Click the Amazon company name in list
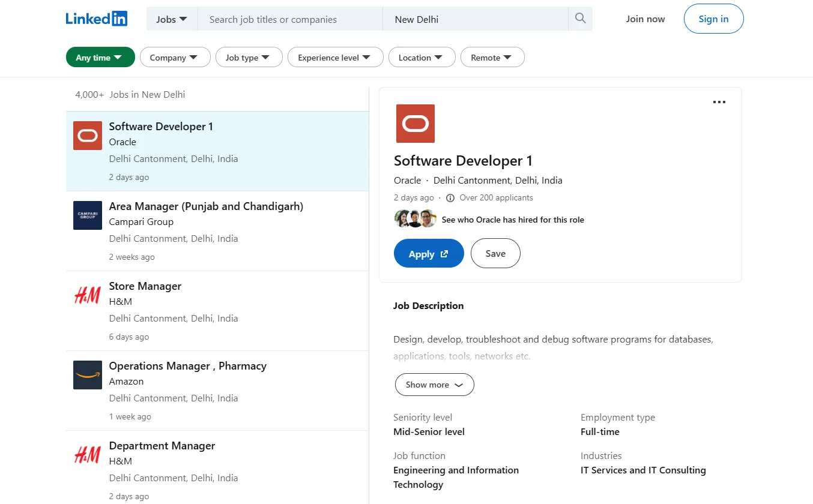The height and width of the screenshot is (504, 813). tap(126, 381)
